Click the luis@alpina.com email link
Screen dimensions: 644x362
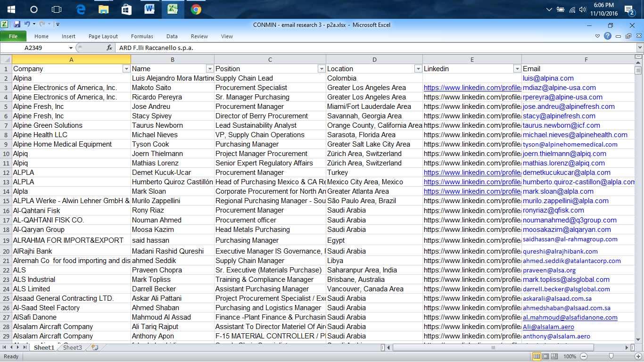click(x=548, y=78)
